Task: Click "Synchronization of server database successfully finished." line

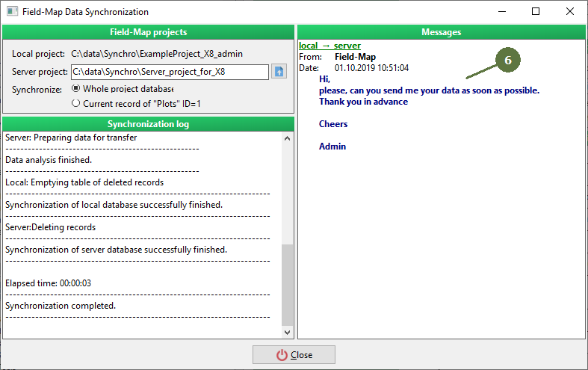Action: [x=117, y=250]
